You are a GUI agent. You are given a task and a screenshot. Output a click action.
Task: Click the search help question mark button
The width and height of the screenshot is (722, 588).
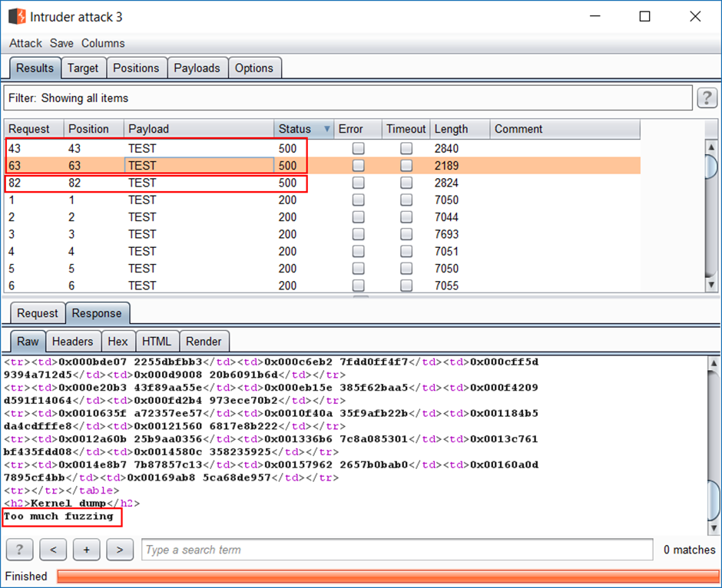click(x=19, y=550)
